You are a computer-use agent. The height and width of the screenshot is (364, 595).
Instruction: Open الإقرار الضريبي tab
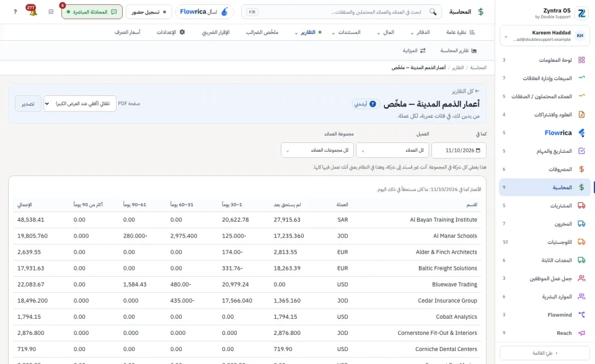tap(216, 32)
